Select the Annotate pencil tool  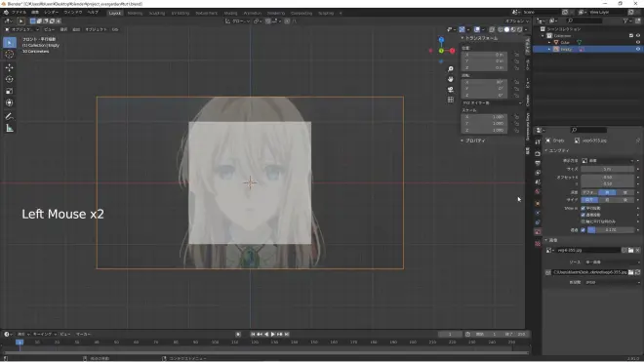click(x=10, y=116)
